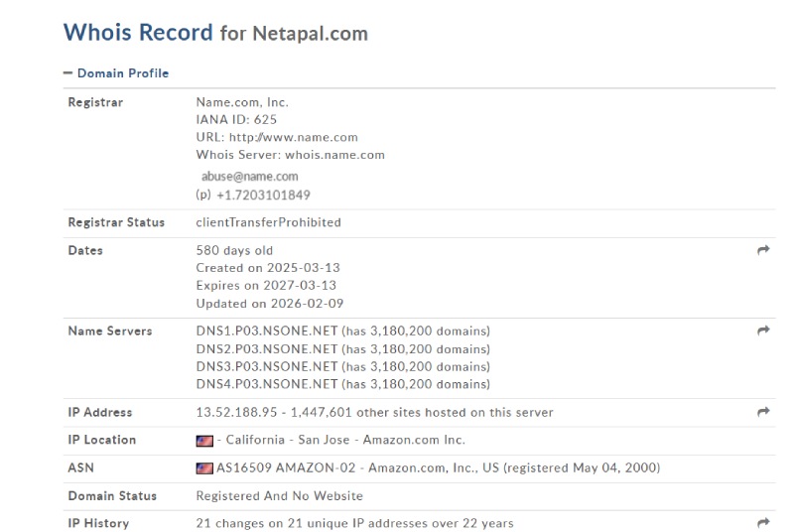Click California - San Jose location text
The height and width of the screenshot is (532, 794).
click(288, 440)
